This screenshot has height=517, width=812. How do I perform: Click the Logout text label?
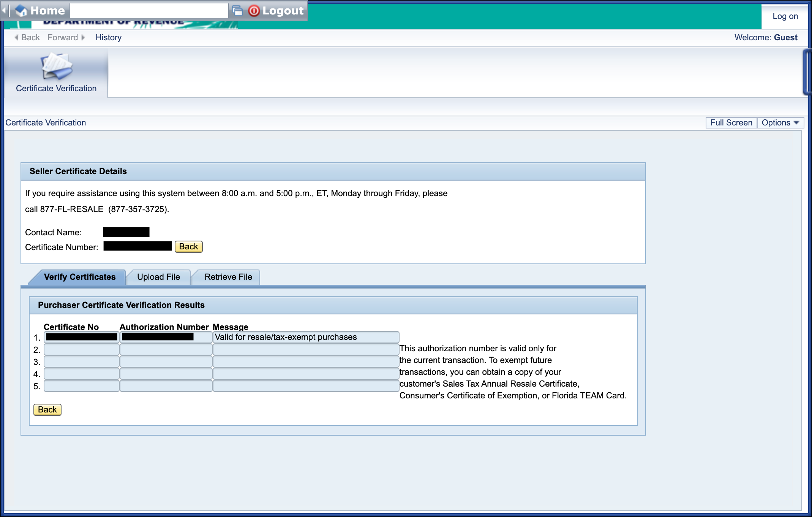point(283,11)
